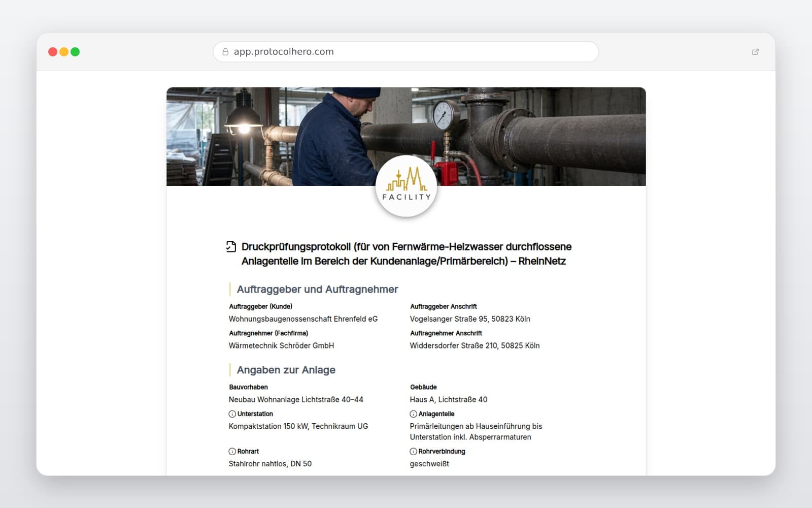
Task: Click info icon next to Unterstation
Action: [x=232, y=414]
